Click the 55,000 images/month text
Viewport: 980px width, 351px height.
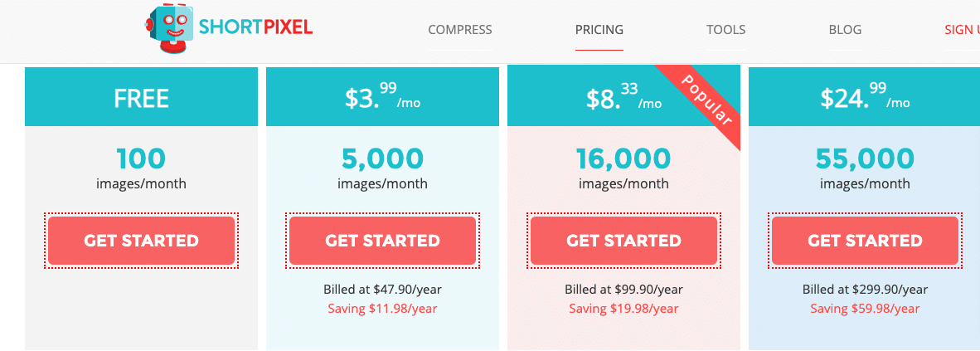(x=865, y=168)
